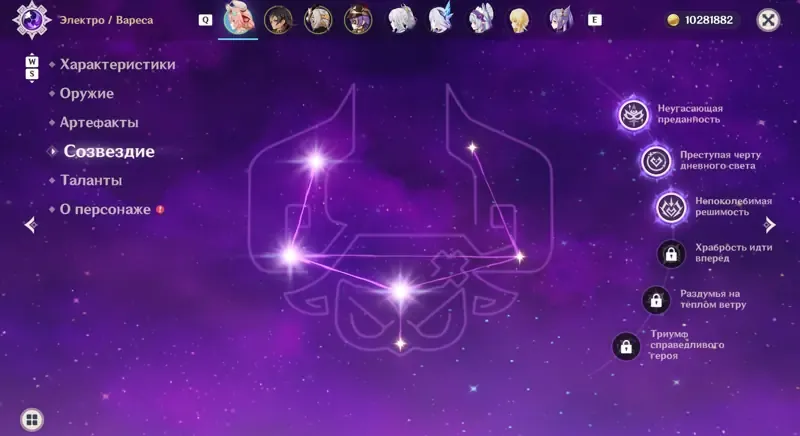
Task: Click the Mora coin balance display
Action: pos(702,20)
